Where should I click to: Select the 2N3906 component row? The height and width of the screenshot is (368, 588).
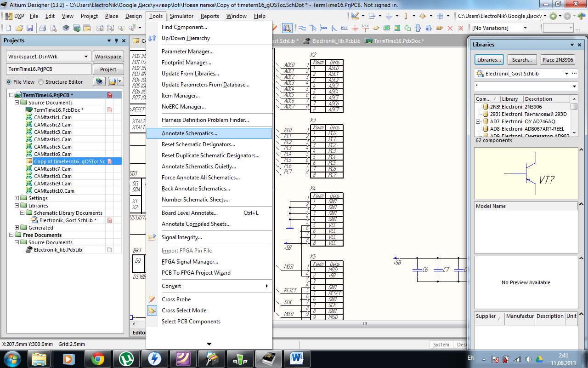click(x=522, y=107)
